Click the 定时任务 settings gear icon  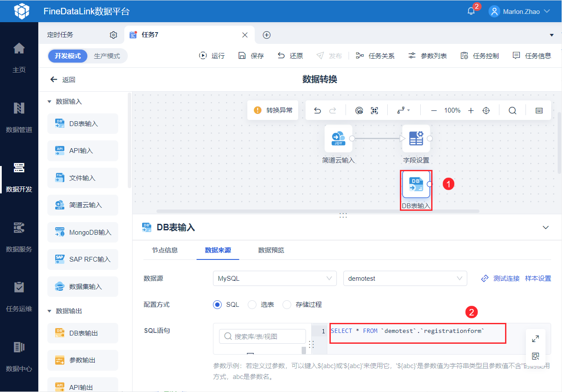point(113,35)
